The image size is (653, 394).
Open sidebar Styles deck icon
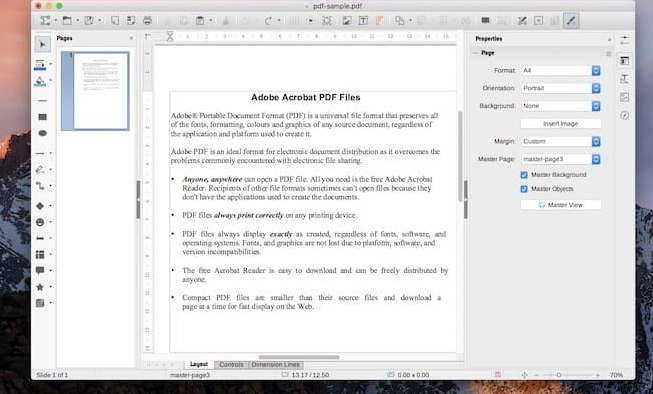tap(624, 79)
